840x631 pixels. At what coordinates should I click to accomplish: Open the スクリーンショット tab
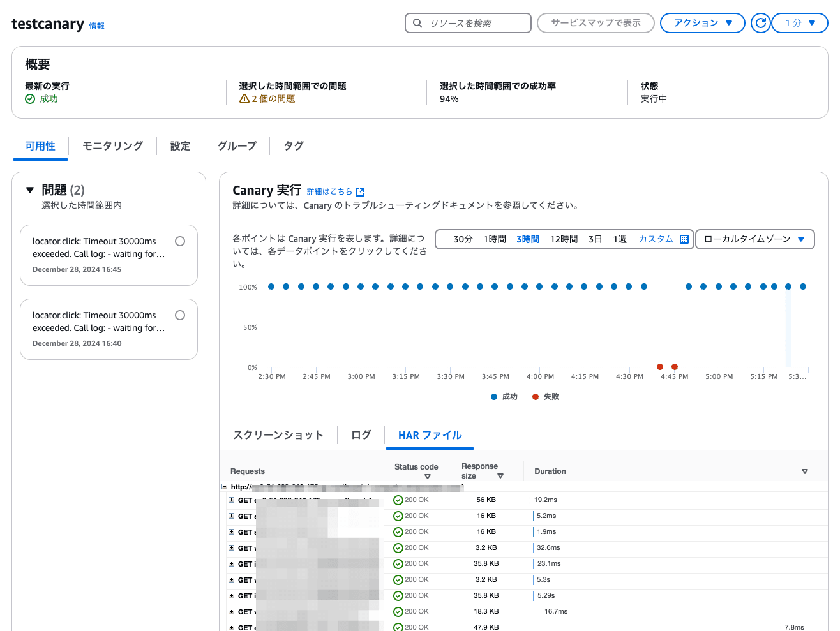tap(278, 435)
